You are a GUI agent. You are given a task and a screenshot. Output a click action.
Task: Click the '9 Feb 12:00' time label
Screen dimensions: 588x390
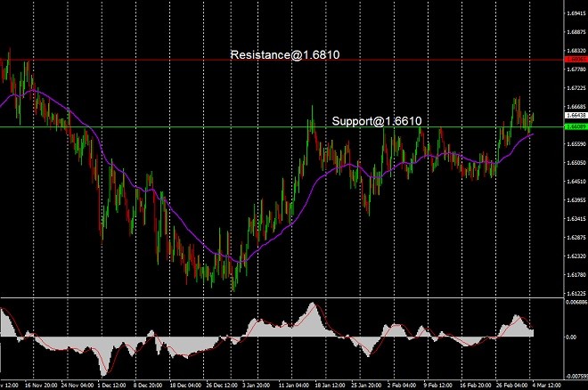coord(437,386)
